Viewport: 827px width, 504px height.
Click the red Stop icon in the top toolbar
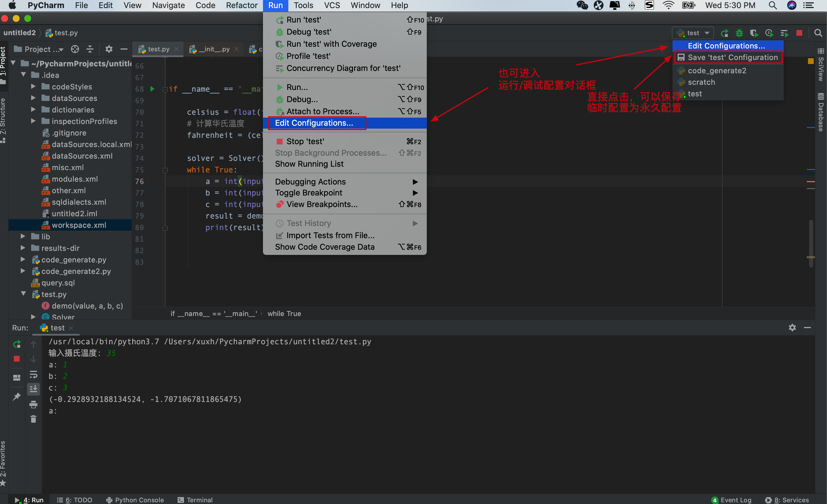[x=799, y=33]
